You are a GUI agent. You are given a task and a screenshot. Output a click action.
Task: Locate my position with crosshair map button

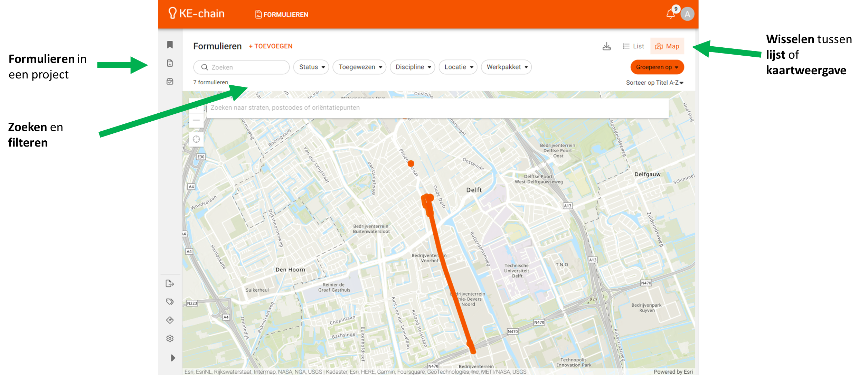tap(196, 139)
